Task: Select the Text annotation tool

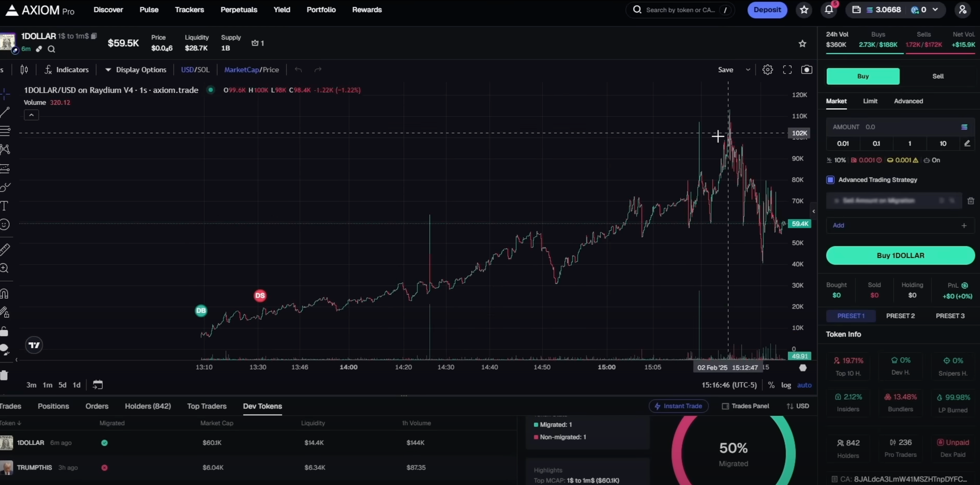Action: (x=5, y=206)
